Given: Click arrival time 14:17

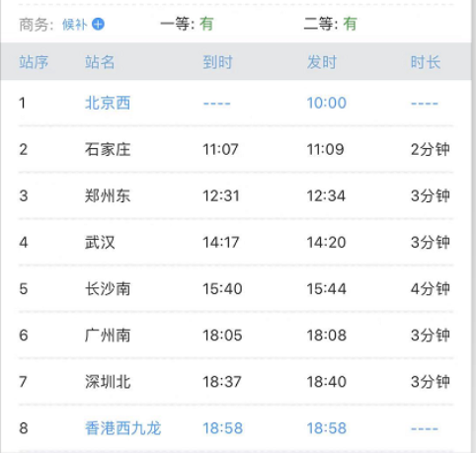Looking at the screenshot, I should tap(221, 243).
